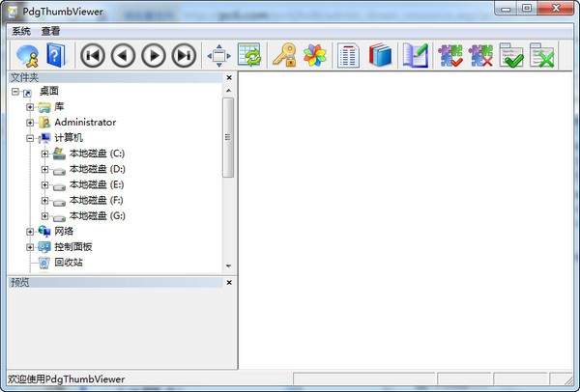Click the 库 library folder icon
The height and width of the screenshot is (392, 580).
coord(44,107)
